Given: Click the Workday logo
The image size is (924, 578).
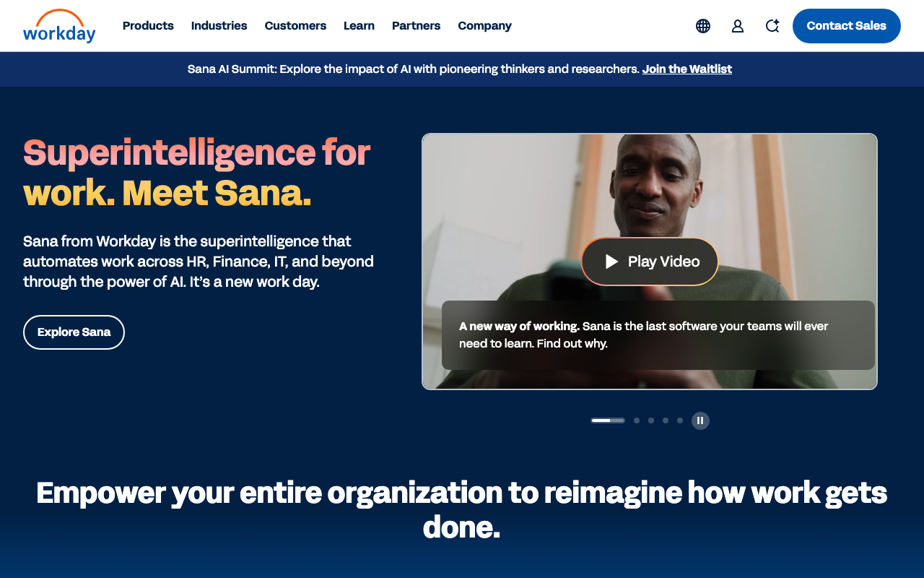Looking at the screenshot, I should 59,26.
